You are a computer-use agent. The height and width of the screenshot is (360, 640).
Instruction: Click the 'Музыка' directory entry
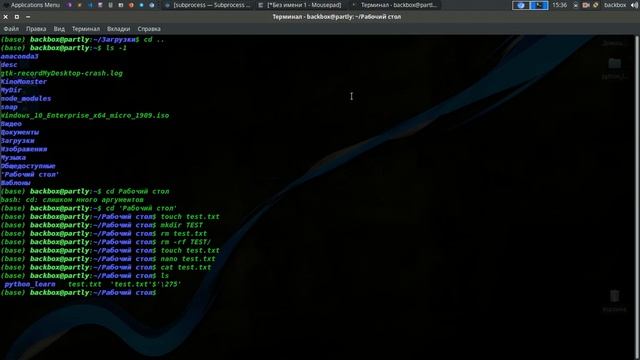point(13,158)
